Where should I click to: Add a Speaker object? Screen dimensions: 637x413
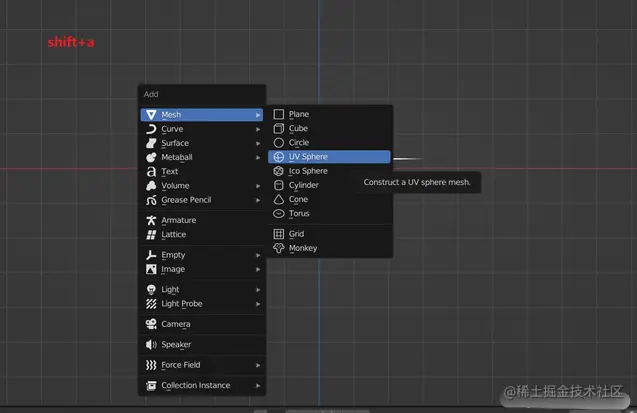pos(202,345)
